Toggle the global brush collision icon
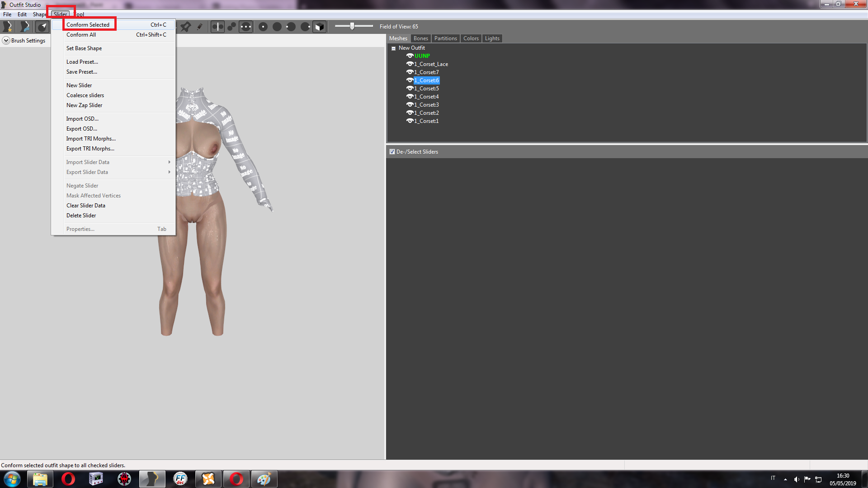This screenshot has width=868, height=488. pos(245,27)
